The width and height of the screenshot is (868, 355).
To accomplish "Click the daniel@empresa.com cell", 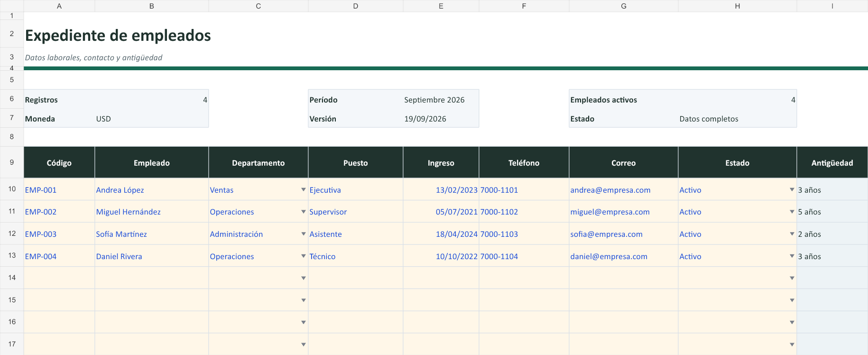I will click(x=624, y=256).
